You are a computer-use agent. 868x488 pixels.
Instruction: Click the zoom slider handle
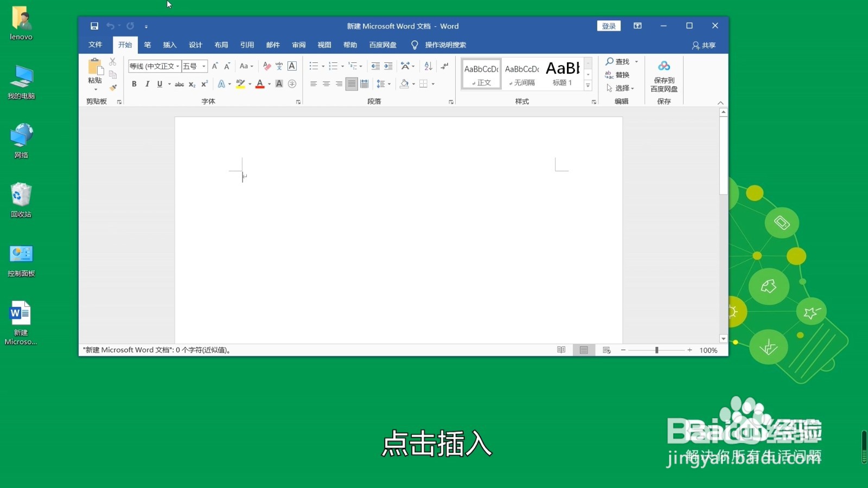click(656, 350)
